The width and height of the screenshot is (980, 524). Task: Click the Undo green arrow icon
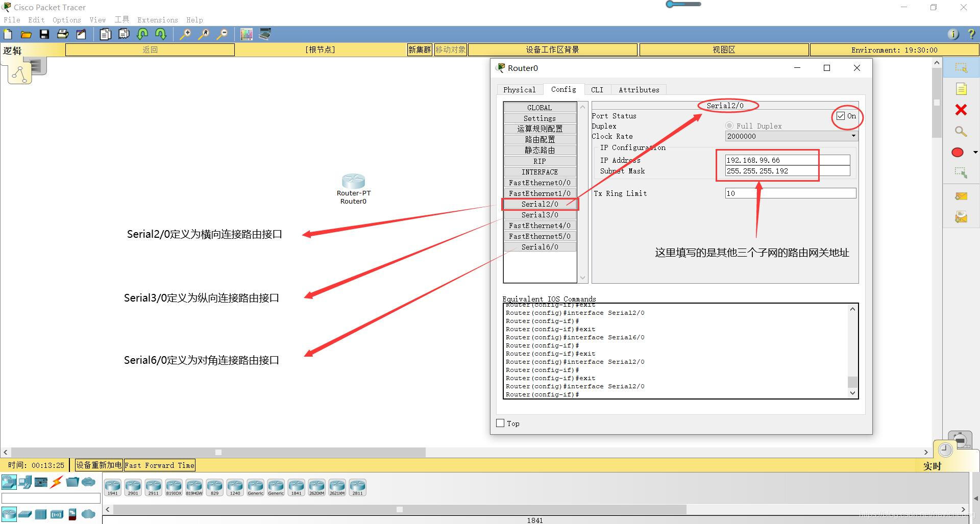142,34
